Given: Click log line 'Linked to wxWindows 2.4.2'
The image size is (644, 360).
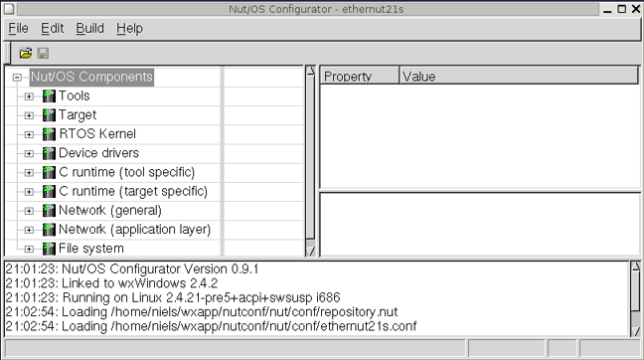Looking at the screenshot, I should [111, 283].
